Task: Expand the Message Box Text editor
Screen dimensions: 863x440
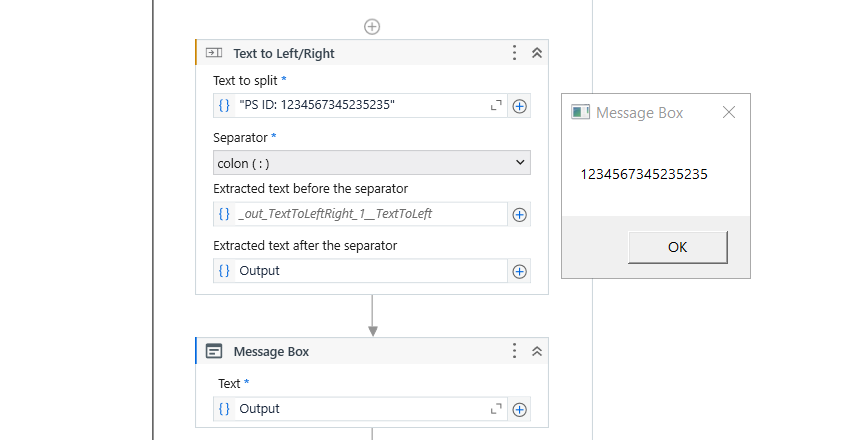Action: [x=496, y=409]
